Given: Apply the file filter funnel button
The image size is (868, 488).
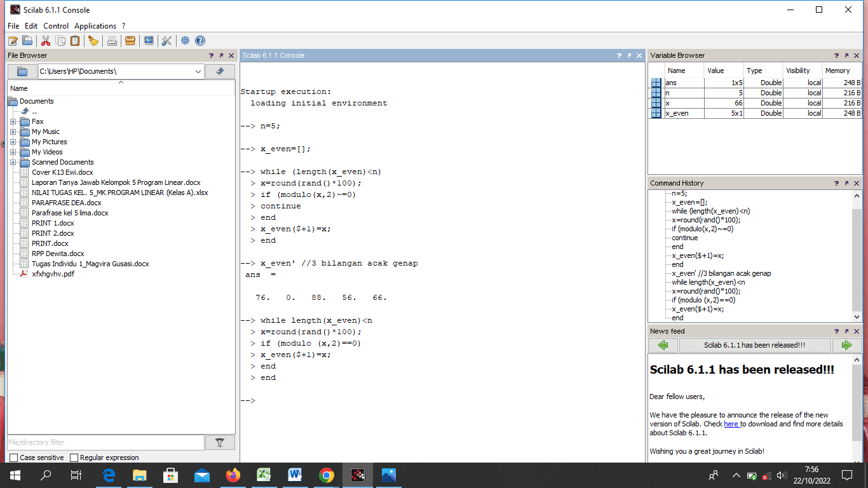Looking at the screenshot, I should click(220, 442).
